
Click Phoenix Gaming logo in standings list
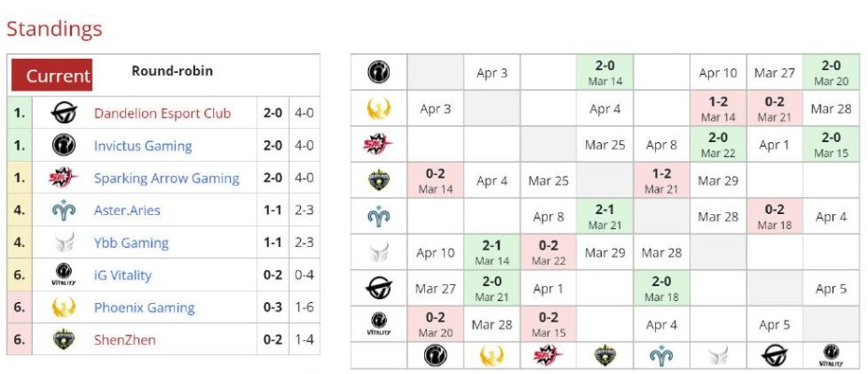[64, 308]
